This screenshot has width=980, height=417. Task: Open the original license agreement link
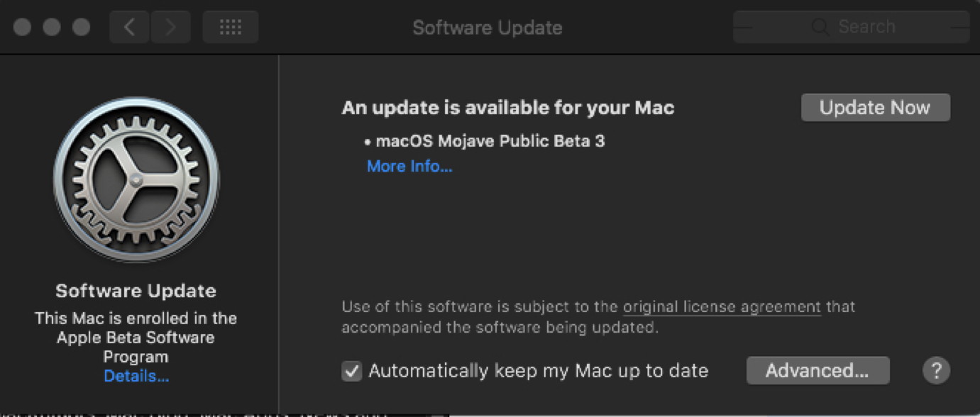pos(722,308)
